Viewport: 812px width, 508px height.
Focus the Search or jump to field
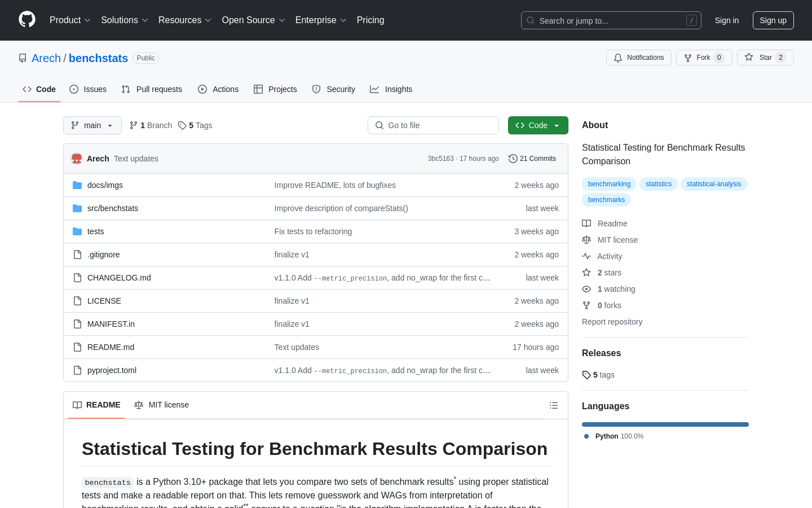pos(611,20)
